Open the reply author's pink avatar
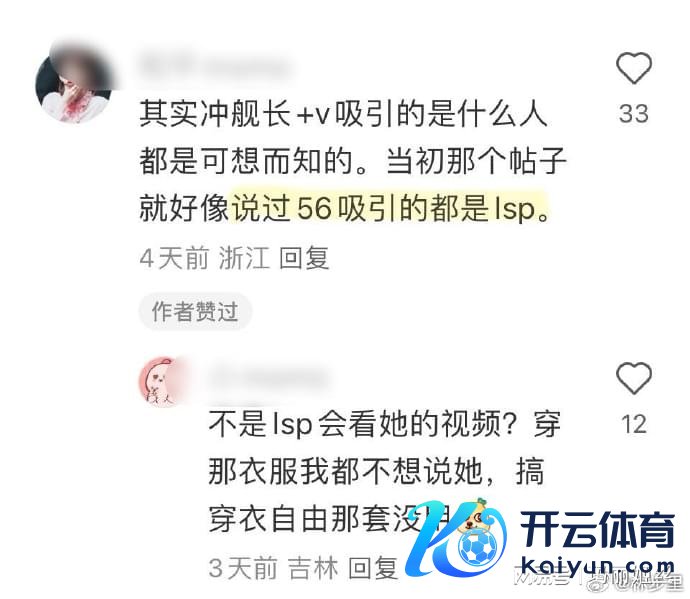The image size is (690, 599). pos(164,382)
